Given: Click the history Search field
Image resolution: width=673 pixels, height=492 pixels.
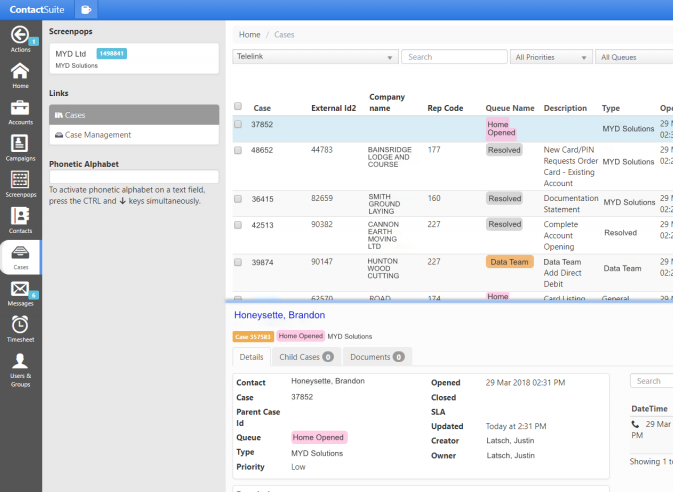Looking at the screenshot, I should (652, 381).
